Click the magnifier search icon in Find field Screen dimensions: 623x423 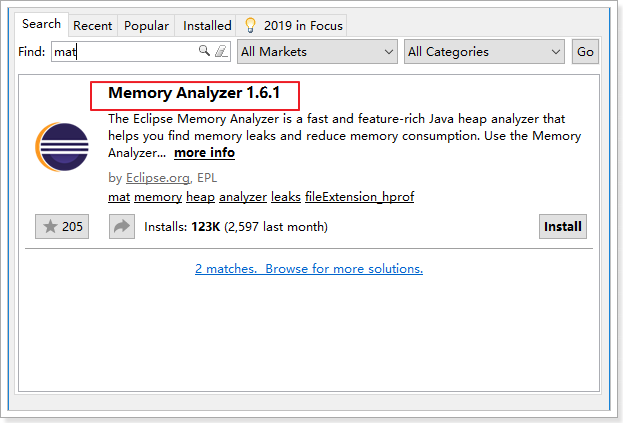205,51
